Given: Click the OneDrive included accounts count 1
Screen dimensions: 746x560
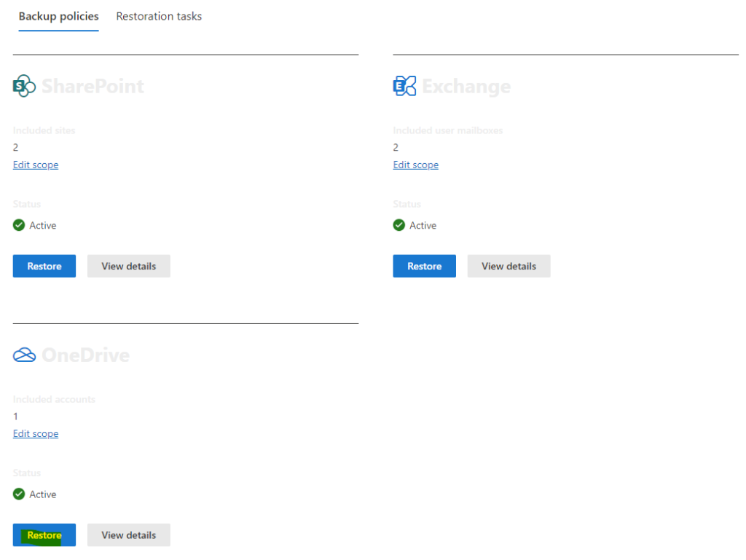Looking at the screenshot, I should (16, 417).
